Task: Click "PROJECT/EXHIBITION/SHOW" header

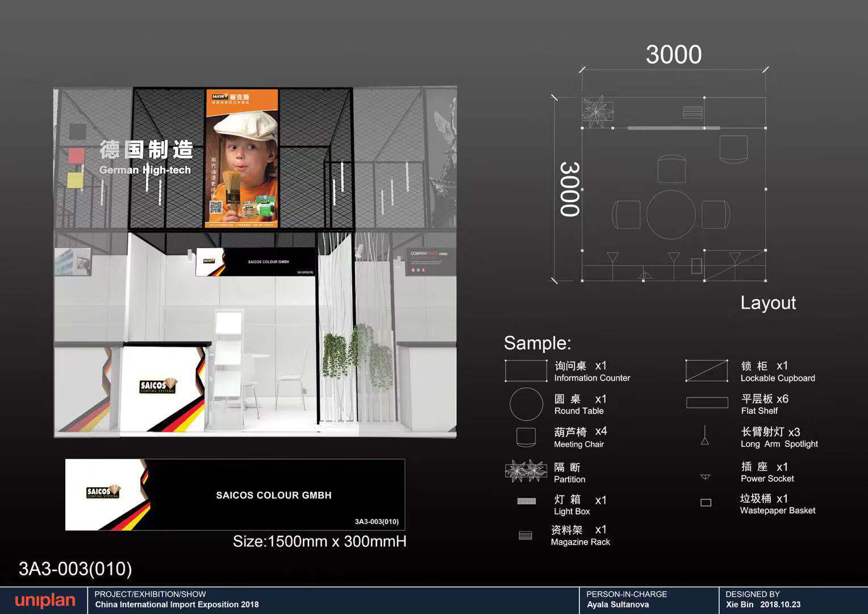Action: point(151,594)
